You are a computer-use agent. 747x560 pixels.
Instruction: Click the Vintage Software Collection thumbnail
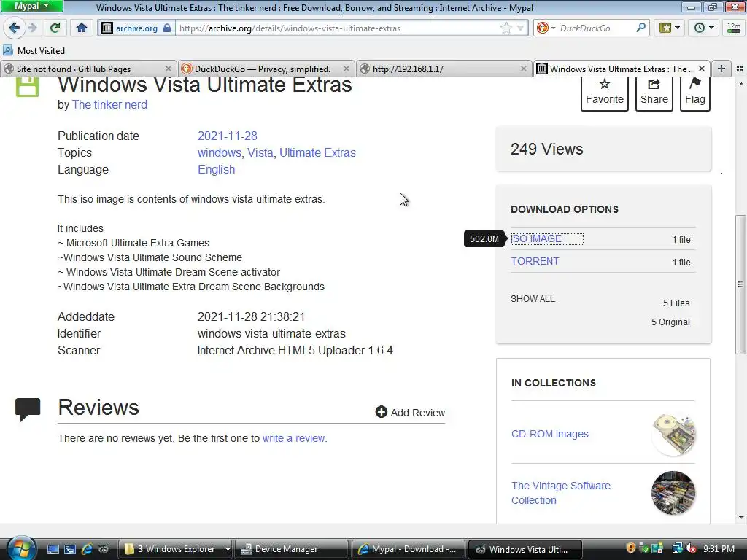pyautogui.click(x=673, y=493)
